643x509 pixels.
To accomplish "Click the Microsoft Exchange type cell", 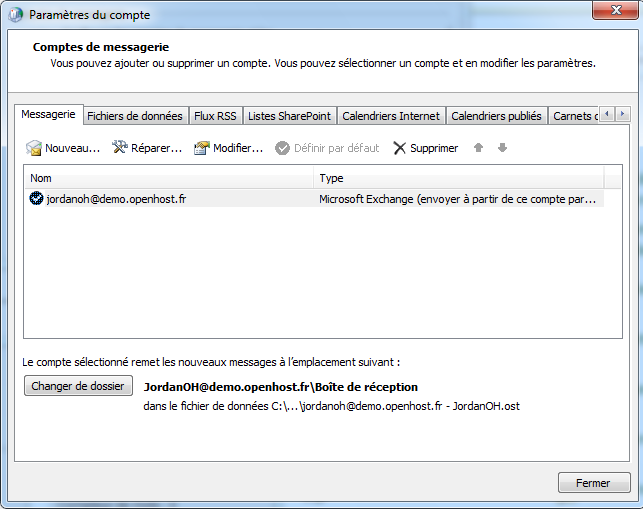I will click(x=457, y=199).
